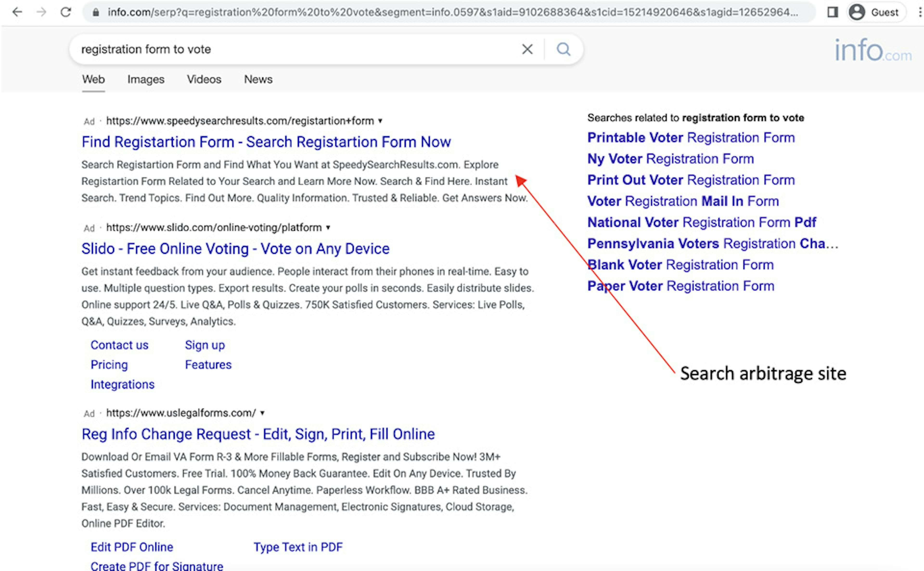Click description text 'Download Or Email VA Form R-3'
The height and width of the screenshot is (571, 924).
tap(304, 490)
